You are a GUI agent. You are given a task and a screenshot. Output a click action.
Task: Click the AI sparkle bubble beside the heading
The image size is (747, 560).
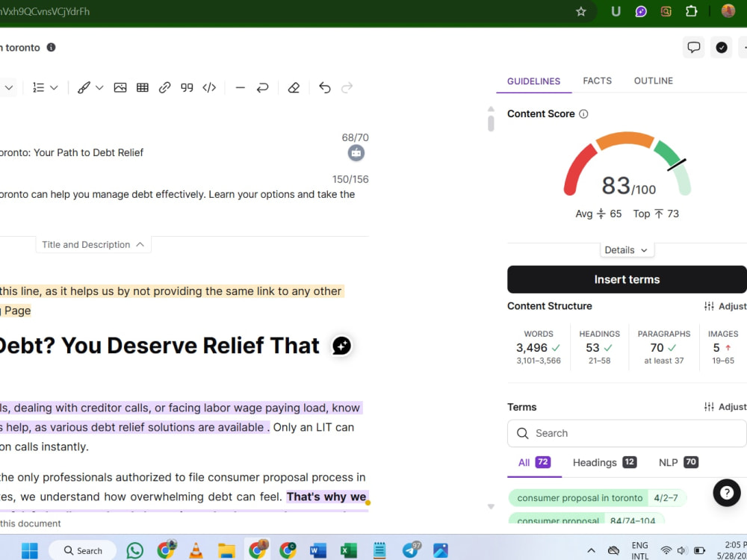click(341, 346)
